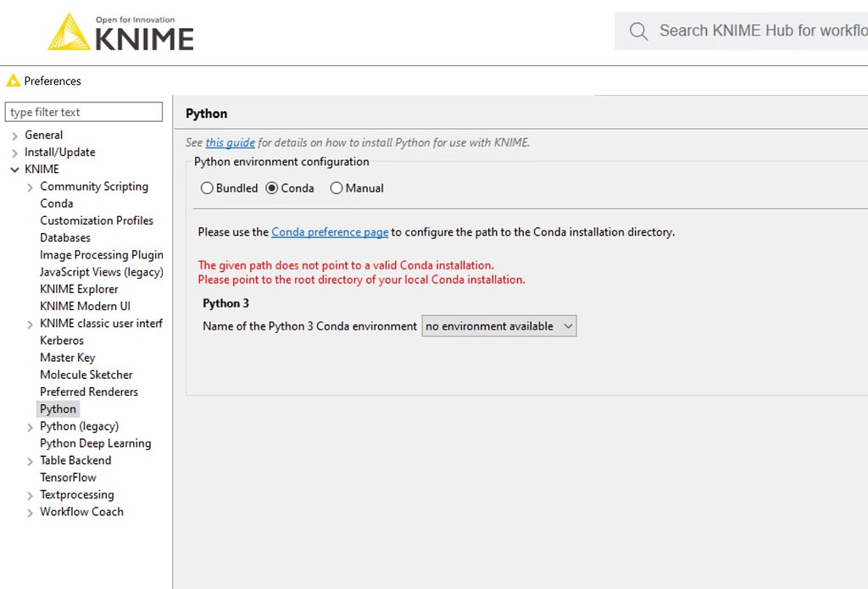
Task: Click the Preferences window icon
Action: click(x=13, y=81)
